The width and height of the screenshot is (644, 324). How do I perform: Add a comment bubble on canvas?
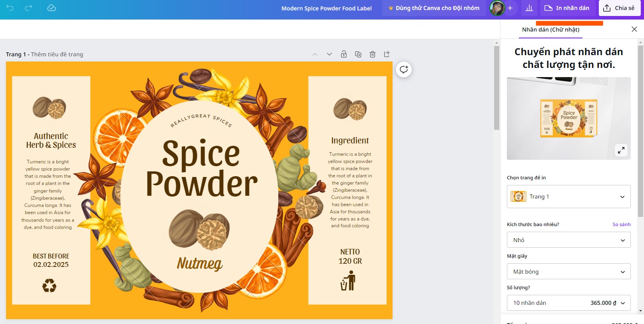tap(404, 70)
